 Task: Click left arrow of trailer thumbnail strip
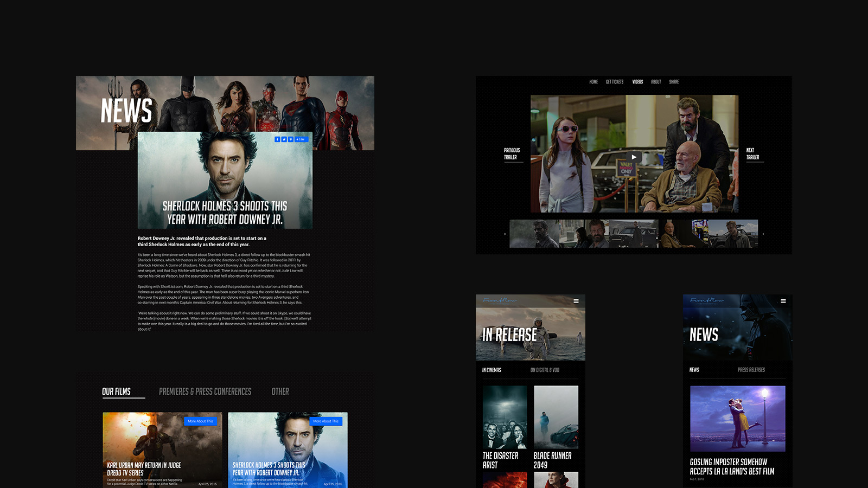pos(505,234)
